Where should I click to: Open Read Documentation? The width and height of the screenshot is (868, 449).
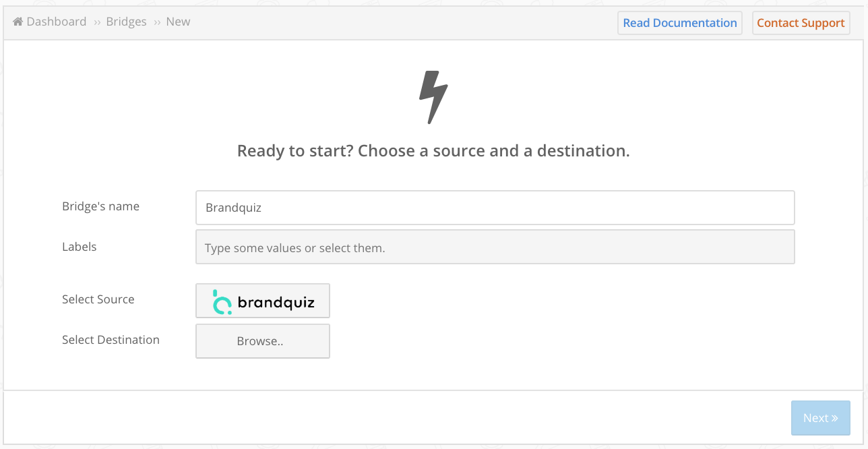coord(679,23)
